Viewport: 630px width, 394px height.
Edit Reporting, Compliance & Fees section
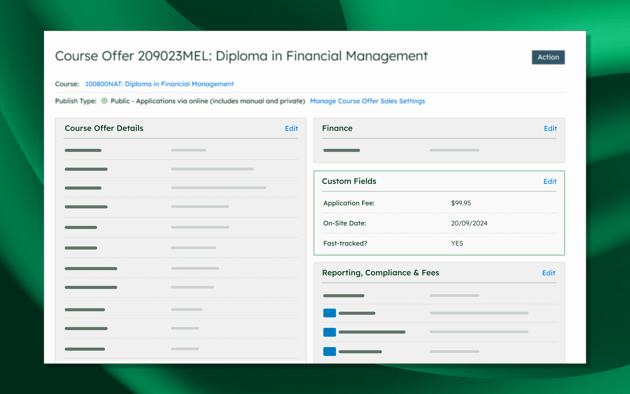pyautogui.click(x=548, y=273)
